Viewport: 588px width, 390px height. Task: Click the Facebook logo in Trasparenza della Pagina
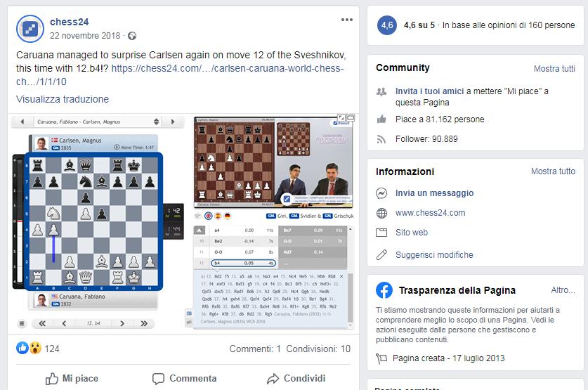[384, 290]
